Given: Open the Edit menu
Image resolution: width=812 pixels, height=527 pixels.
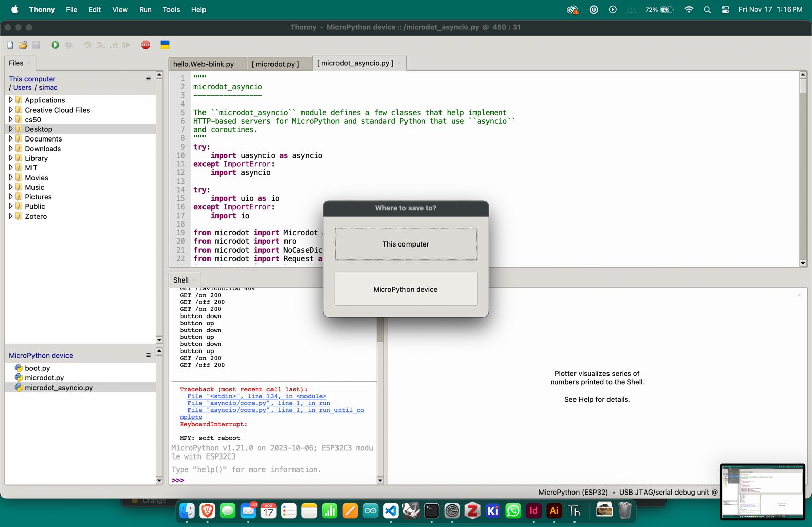Looking at the screenshot, I should (x=95, y=10).
